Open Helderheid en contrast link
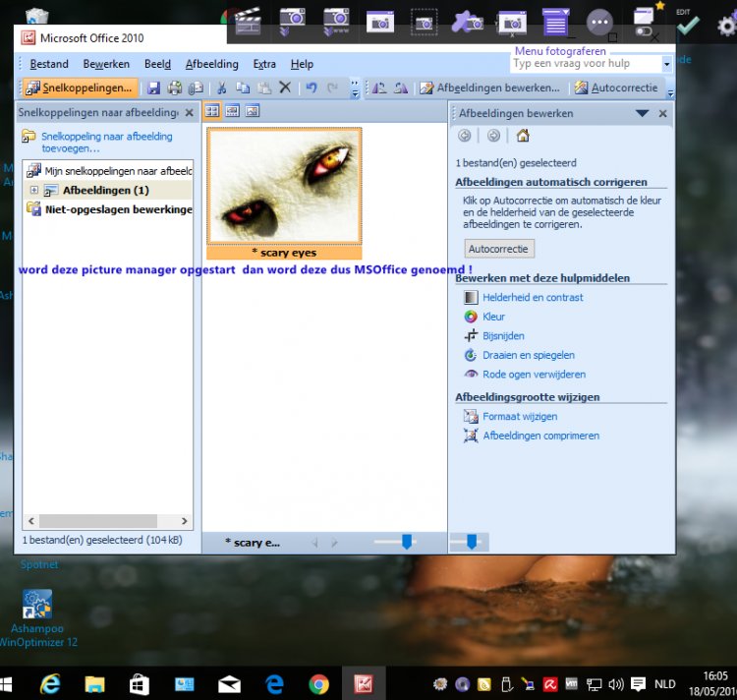Image resolution: width=737 pixels, height=700 pixels. 533,297
